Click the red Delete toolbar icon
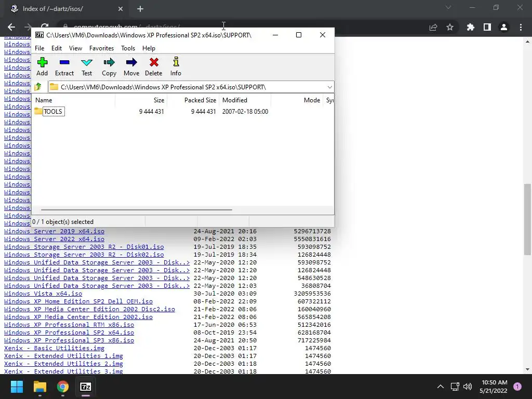532x399 pixels. pyautogui.click(x=153, y=66)
